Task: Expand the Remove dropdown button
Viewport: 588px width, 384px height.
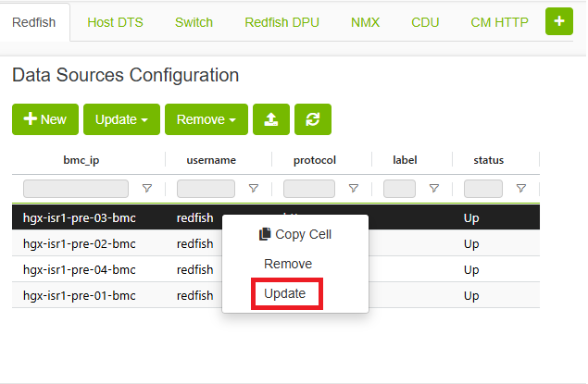Action: [x=206, y=119]
